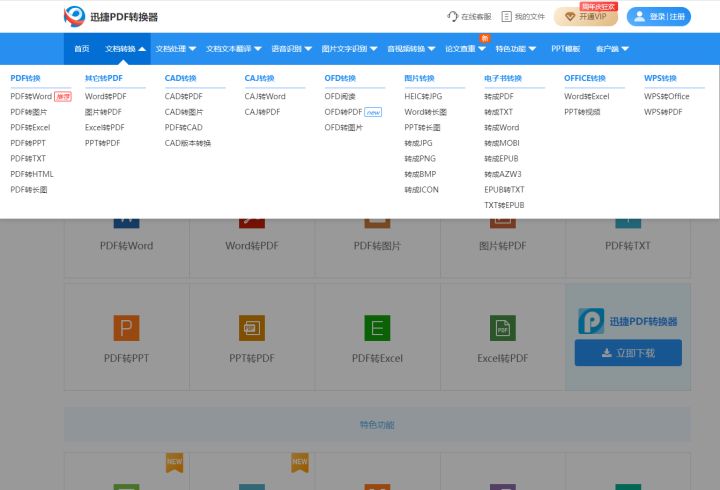Collapse the 文档转换 dropdown menu
Screen dimensions: 720x490
click(126, 48)
